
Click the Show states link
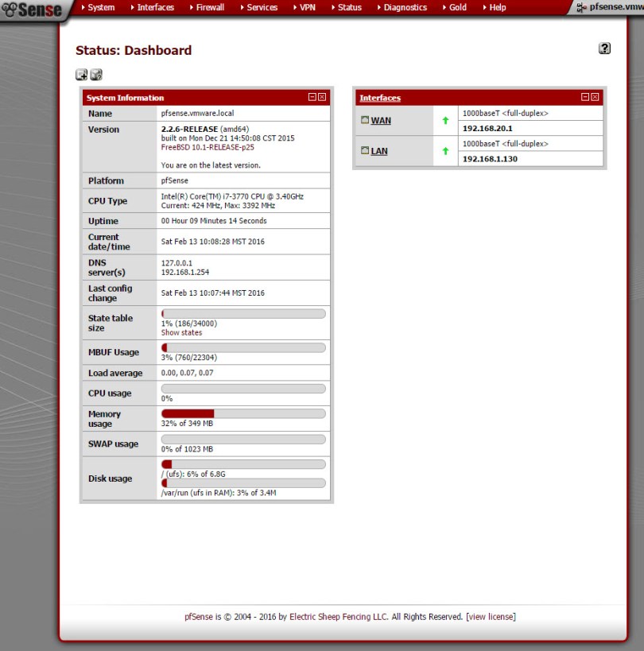(x=181, y=333)
